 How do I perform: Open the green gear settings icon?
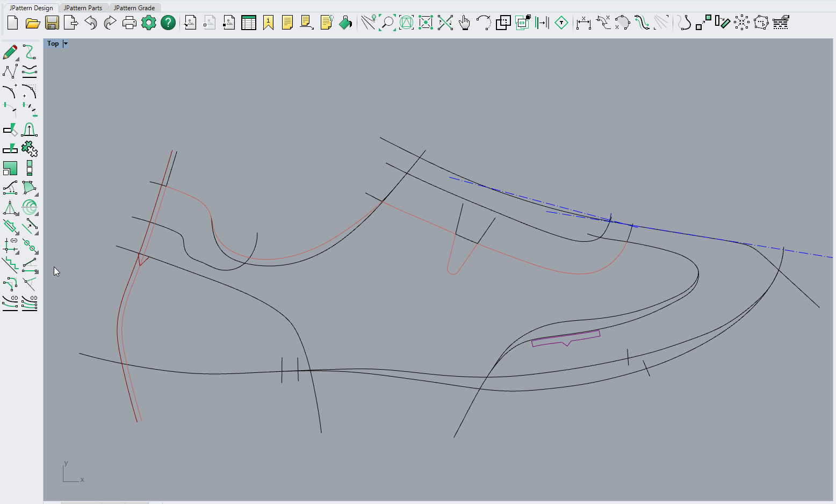(x=148, y=23)
